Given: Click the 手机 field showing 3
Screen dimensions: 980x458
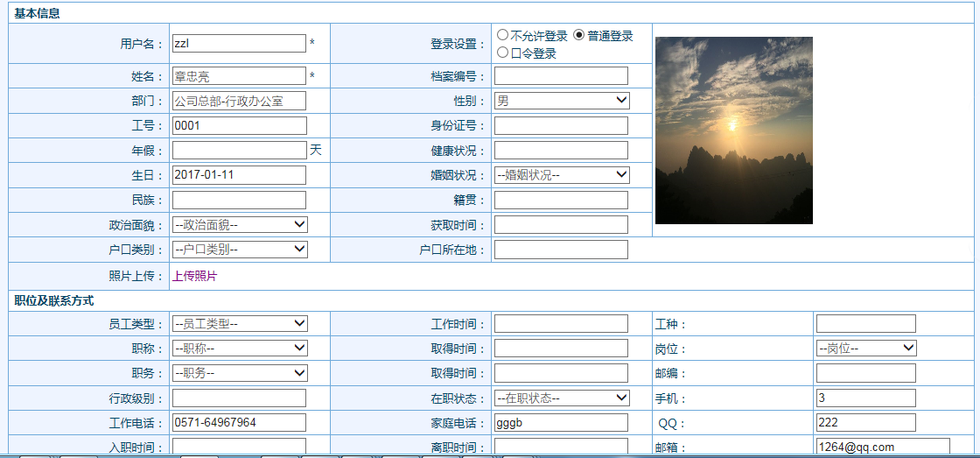Looking at the screenshot, I should (x=866, y=398).
